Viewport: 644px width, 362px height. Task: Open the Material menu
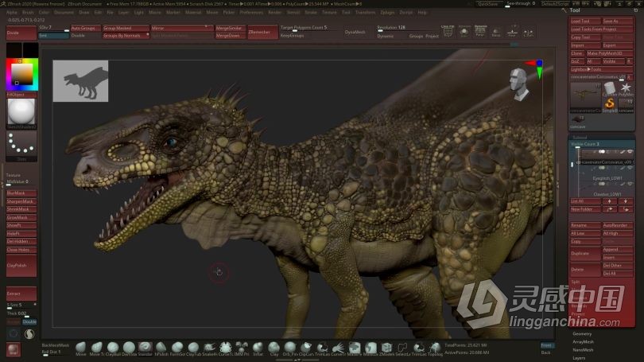coord(193,13)
